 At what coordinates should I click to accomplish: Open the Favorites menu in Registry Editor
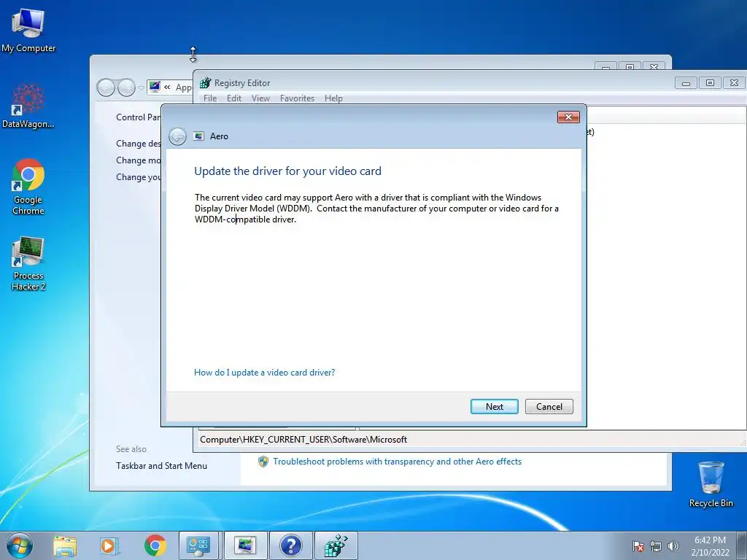(x=298, y=98)
